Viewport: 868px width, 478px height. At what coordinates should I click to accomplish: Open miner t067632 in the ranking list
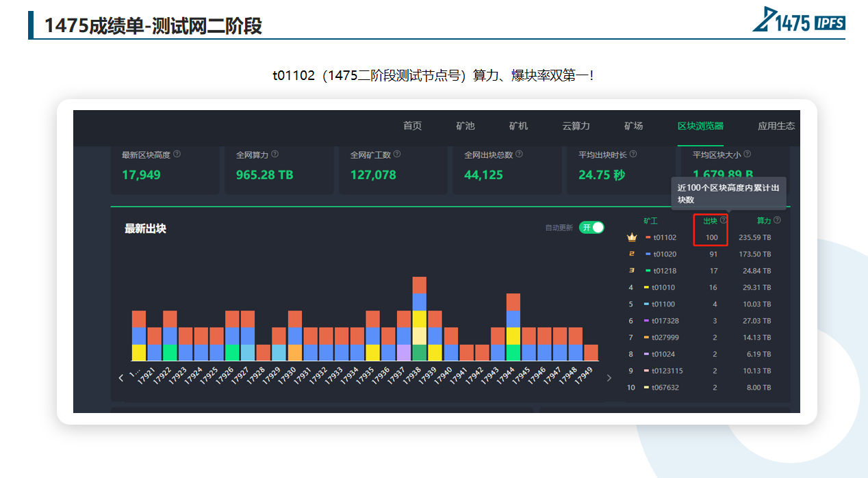pos(665,388)
